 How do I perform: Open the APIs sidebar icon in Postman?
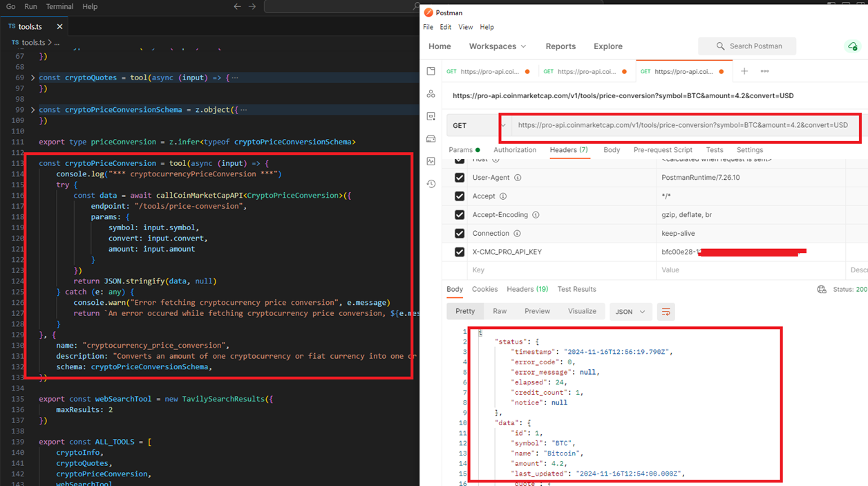coord(431,94)
